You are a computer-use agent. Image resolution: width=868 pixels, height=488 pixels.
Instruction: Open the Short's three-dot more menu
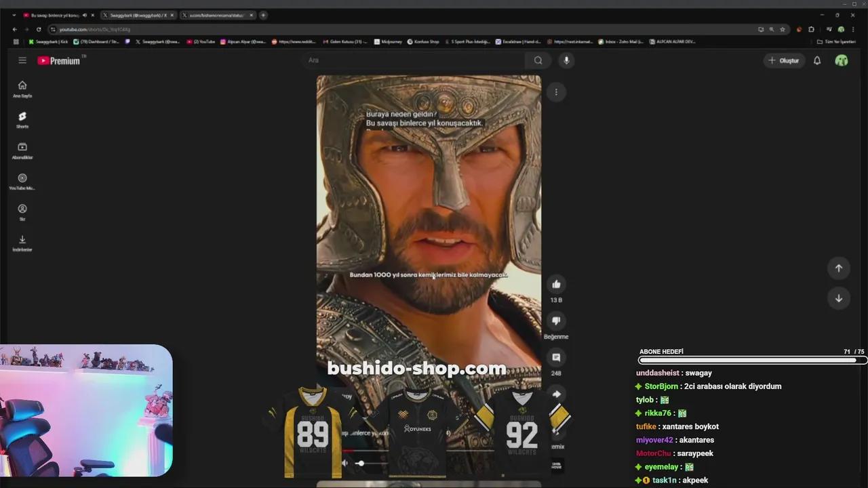tap(556, 92)
